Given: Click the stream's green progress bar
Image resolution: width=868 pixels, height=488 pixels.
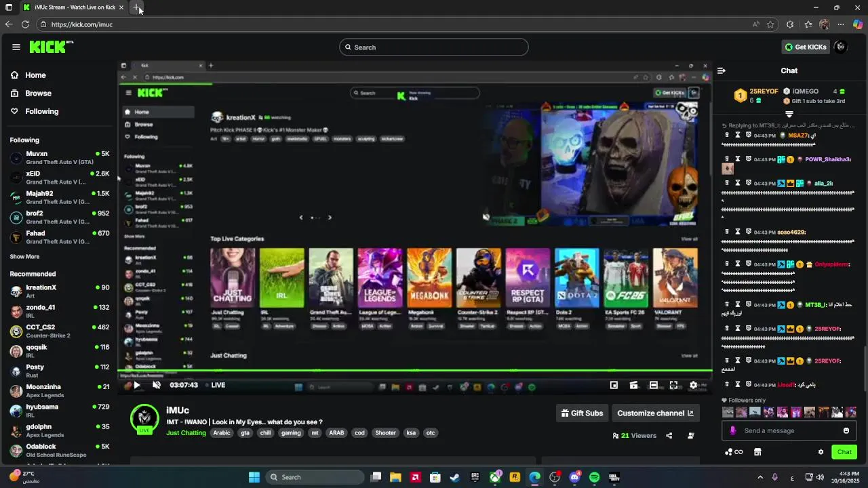Looking at the screenshot, I should tap(415, 371).
